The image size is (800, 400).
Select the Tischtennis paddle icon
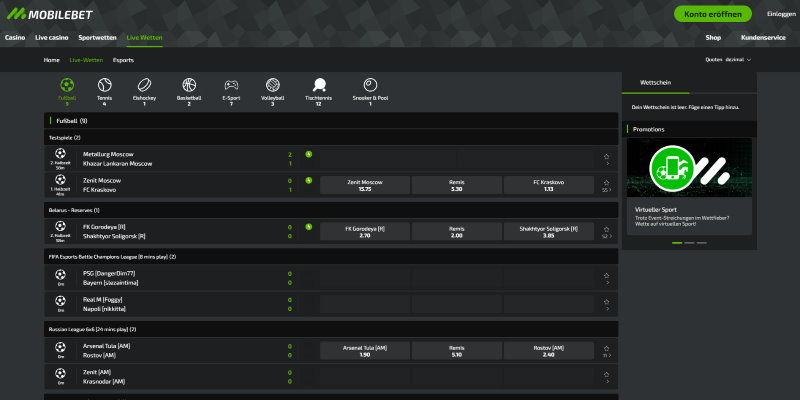[319, 85]
